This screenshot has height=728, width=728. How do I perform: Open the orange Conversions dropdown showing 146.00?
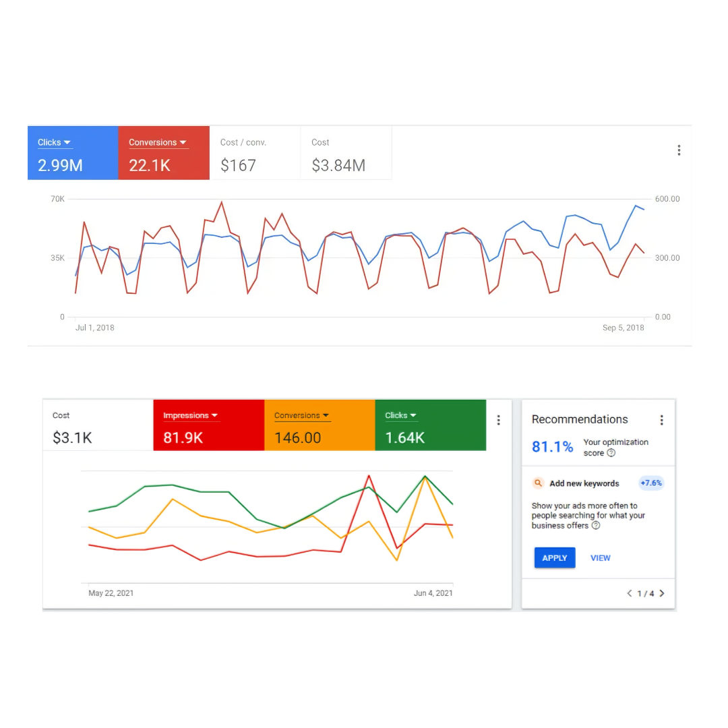(301, 416)
